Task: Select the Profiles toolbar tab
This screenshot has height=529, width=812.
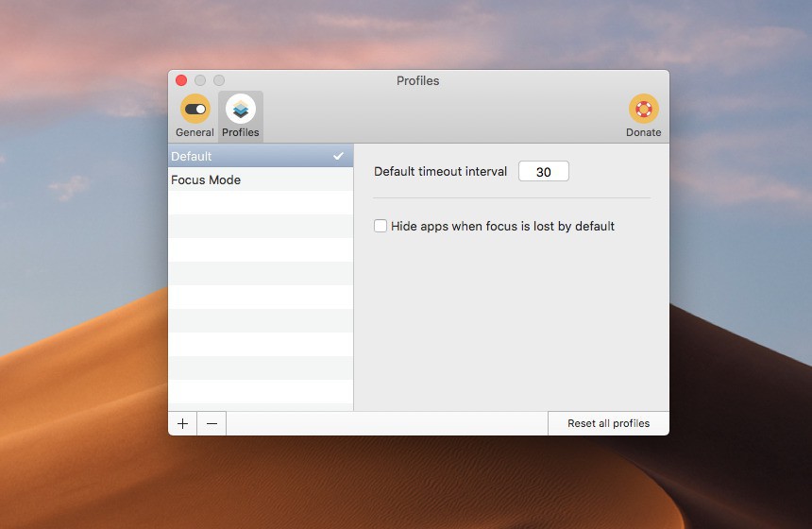Action: click(x=240, y=116)
